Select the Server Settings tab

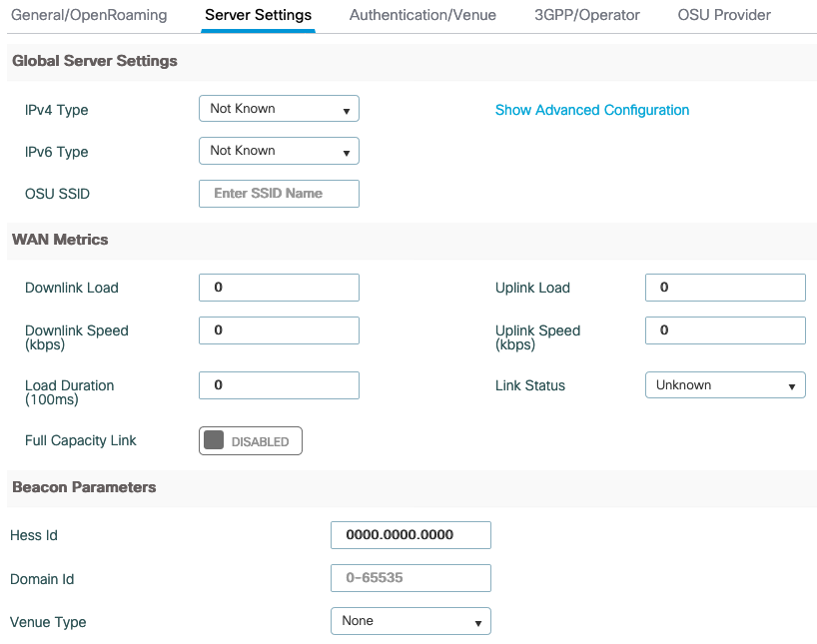[x=258, y=15]
